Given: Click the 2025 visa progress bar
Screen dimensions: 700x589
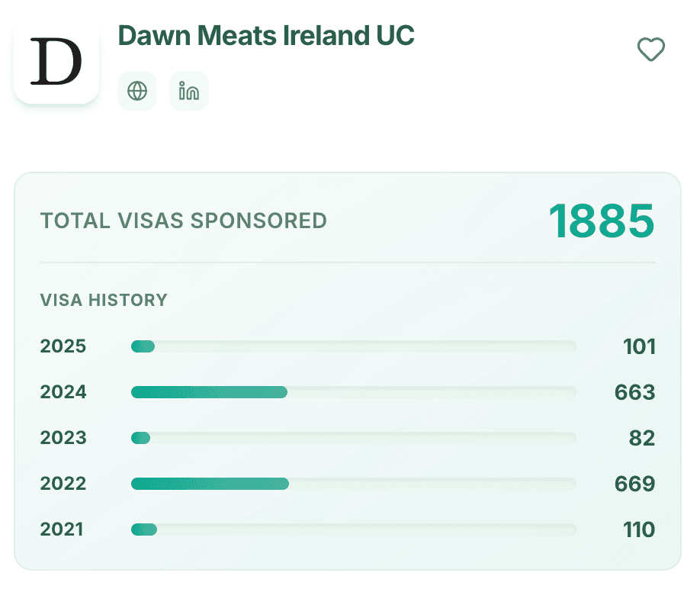Looking at the screenshot, I should pos(351,346).
